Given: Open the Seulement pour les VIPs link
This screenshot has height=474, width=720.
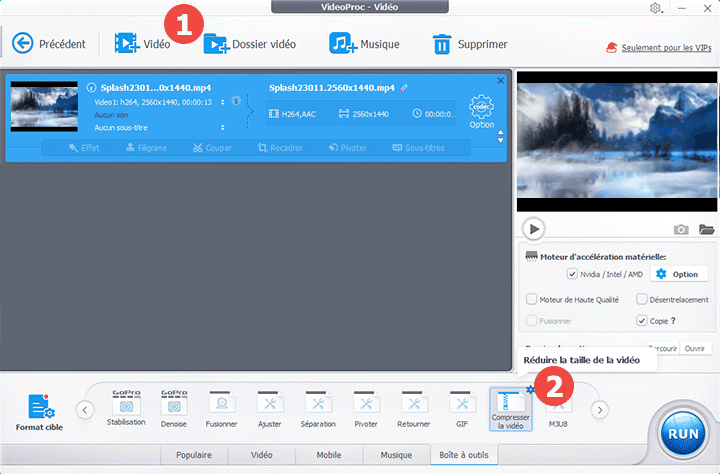Looking at the screenshot, I should pyautogui.click(x=666, y=48).
